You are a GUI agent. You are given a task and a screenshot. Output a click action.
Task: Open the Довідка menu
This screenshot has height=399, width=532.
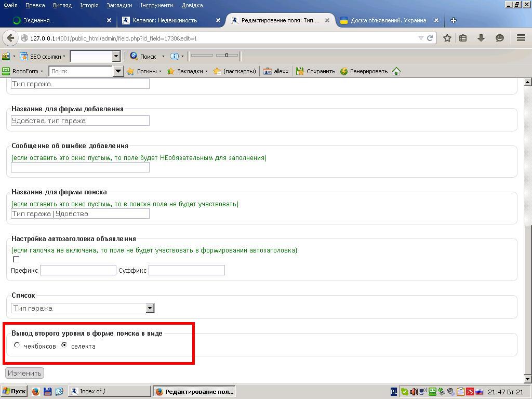click(192, 5)
